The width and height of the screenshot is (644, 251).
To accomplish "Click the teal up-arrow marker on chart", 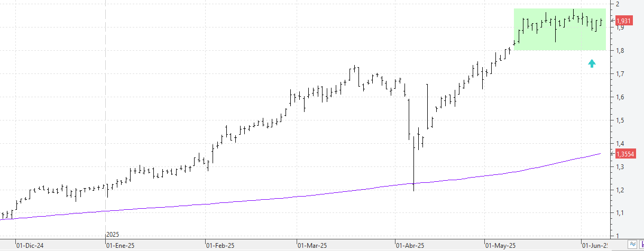I will 592,64.
